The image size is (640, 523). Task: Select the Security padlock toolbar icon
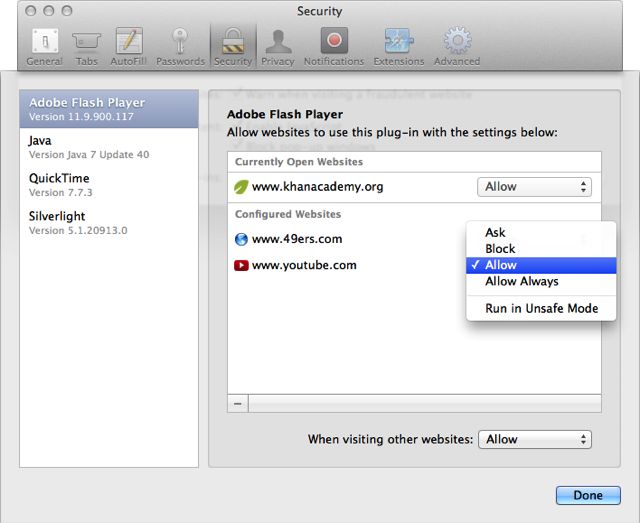[x=233, y=46]
